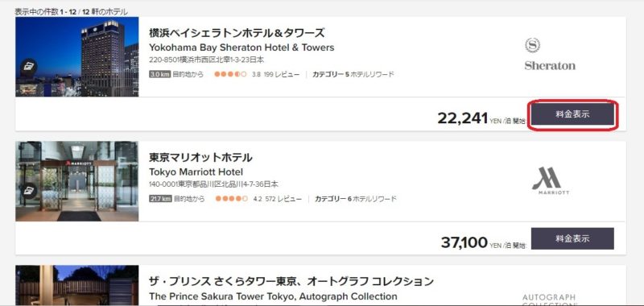
Task: Open The Prince Sakura Tower Tokyo title
Action: point(273,296)
